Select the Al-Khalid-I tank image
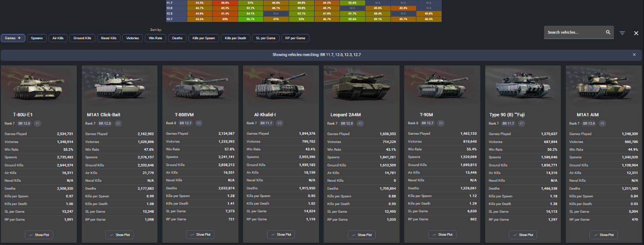The width and height of the screenshot is (644, 245). 281,86
